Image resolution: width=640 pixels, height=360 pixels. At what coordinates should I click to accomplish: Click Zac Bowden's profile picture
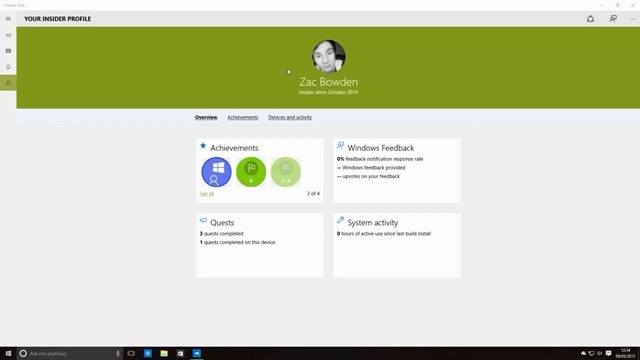click(329, 56)
